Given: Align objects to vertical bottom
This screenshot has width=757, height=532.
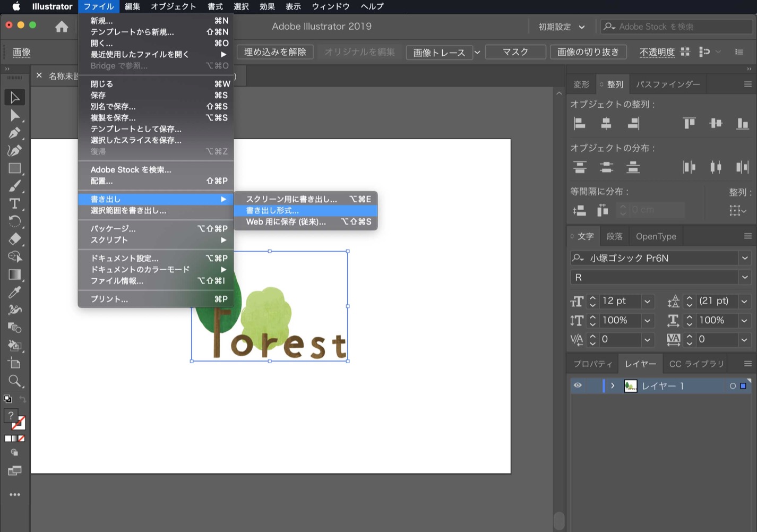Looking at the screenshot, I should point(742,124).
